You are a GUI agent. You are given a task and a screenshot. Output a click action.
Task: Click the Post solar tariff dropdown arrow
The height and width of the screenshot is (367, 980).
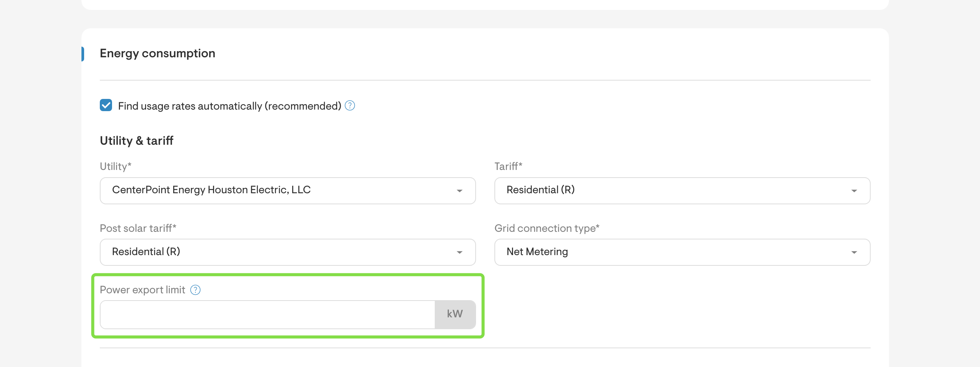(x=459, y=252)
